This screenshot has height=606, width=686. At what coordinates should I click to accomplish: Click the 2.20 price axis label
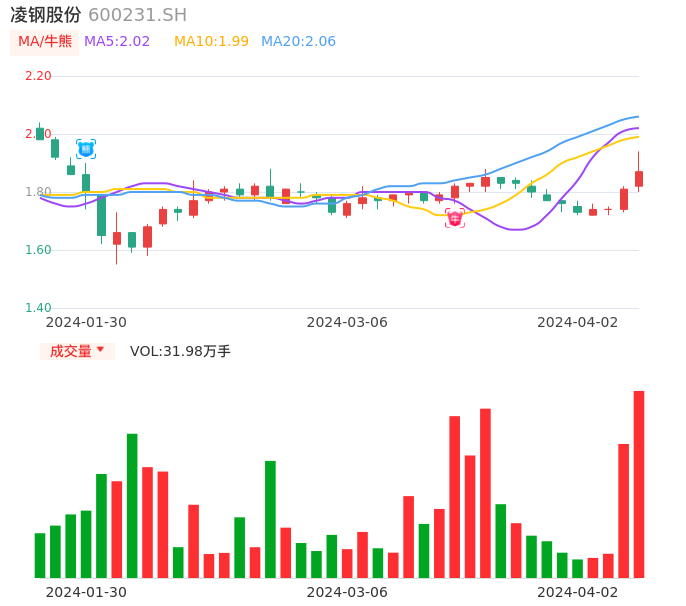pyautogui.click(x=38, y=76)
